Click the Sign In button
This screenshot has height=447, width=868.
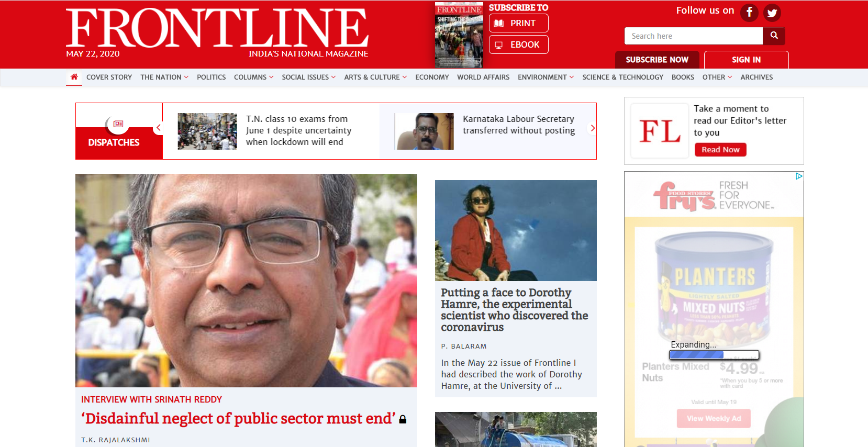pos(746,60)
